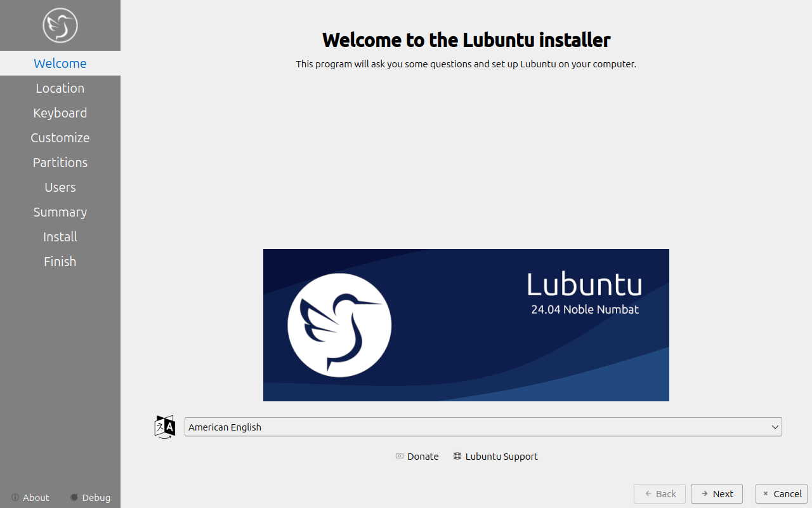812x508 pixels.
Task: Click the Donate button
Action: pyautogui.click(x=417, y=457)
